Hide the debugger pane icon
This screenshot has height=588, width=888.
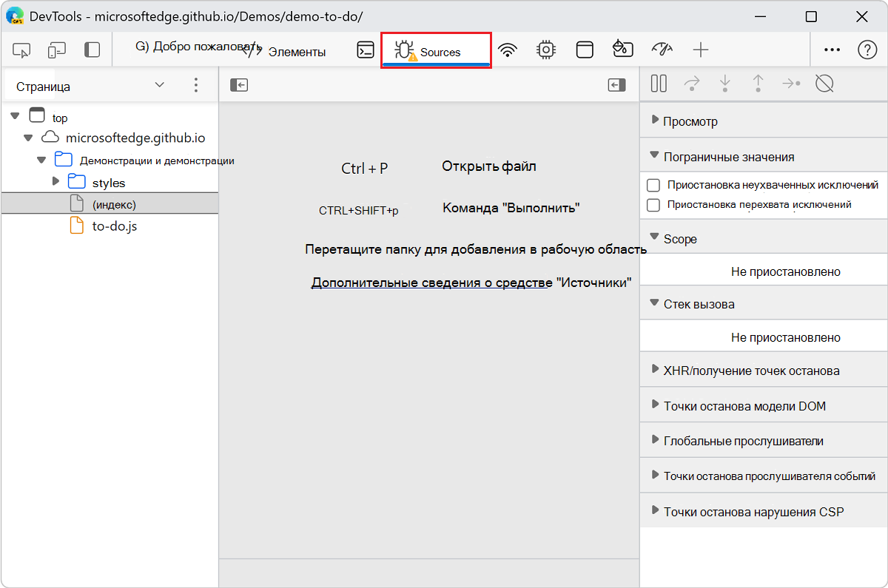coord(616,86)
